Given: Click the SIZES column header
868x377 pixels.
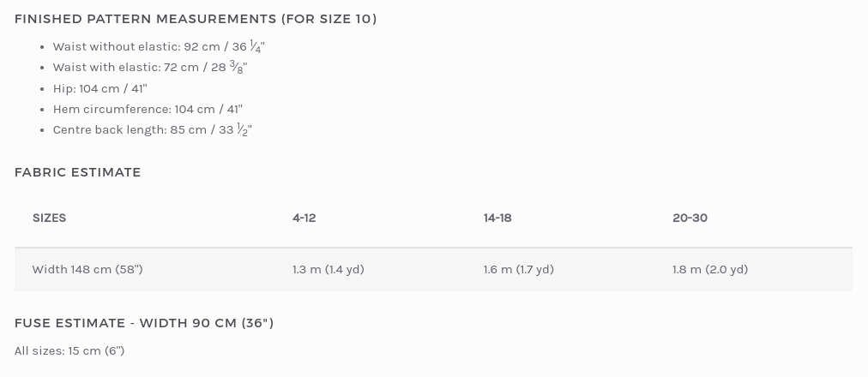Looking at the screenshot, I should tap(49, 218).
